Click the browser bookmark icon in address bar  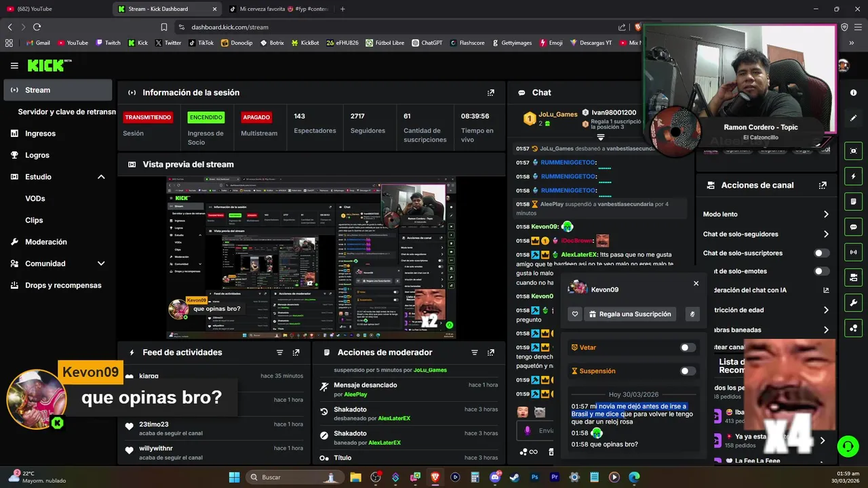click(163, 27)
